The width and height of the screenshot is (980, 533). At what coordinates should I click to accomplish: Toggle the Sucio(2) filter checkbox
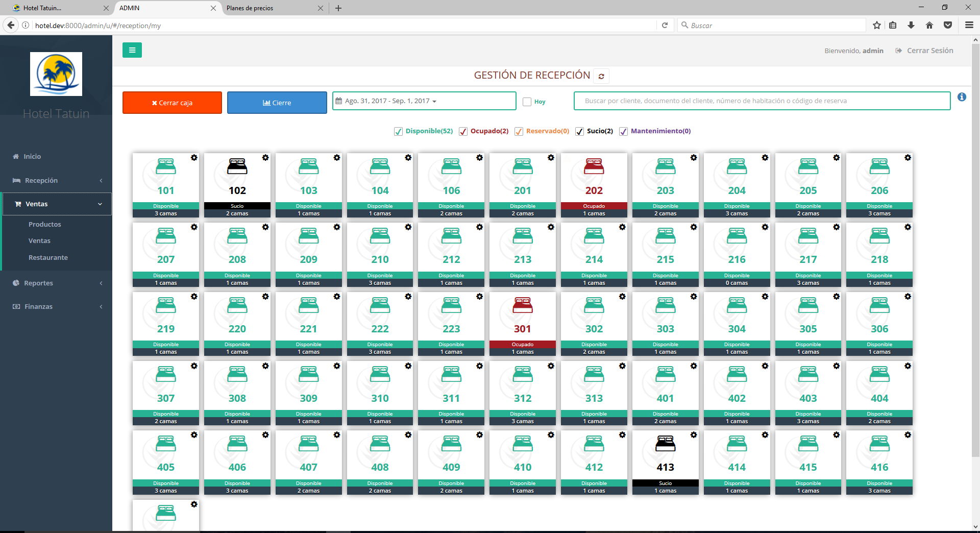click(579, 132)
